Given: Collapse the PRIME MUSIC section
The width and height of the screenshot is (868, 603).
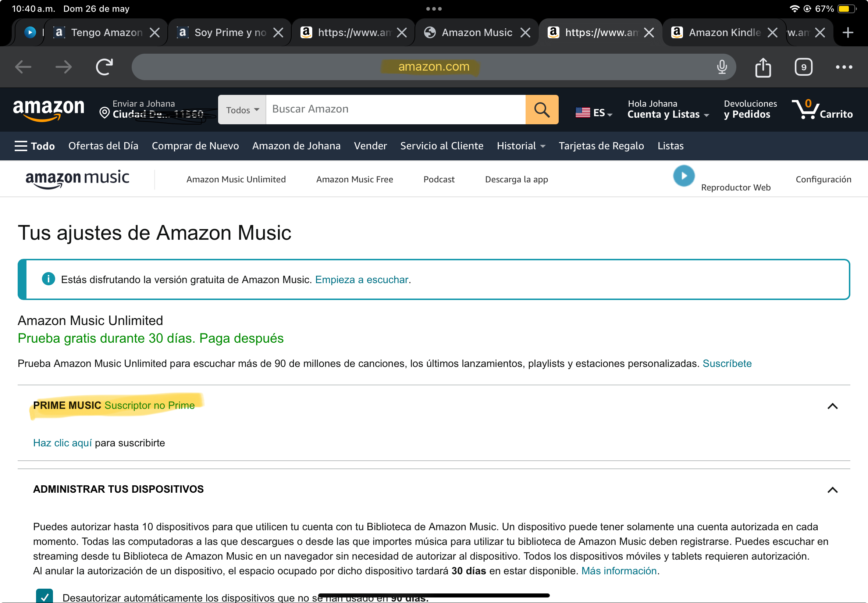Looking at the screenshot, I should click(x=832, y=406).
